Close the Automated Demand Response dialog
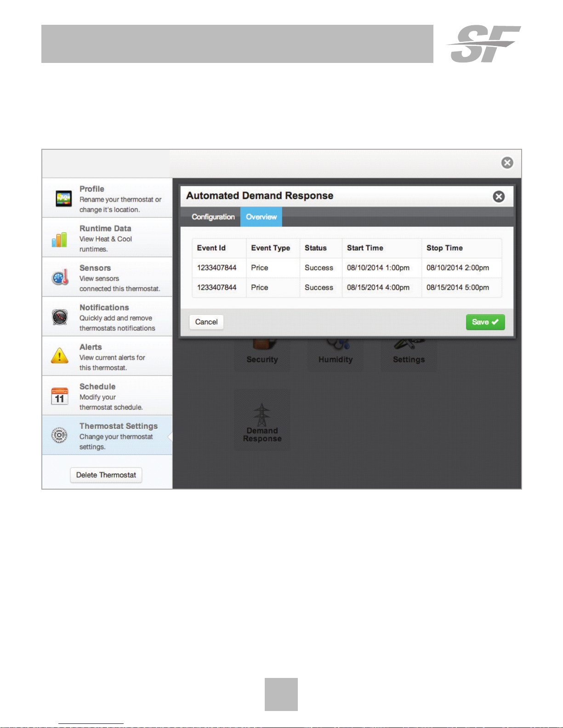The image size is (563, 728). coord(499,197)
